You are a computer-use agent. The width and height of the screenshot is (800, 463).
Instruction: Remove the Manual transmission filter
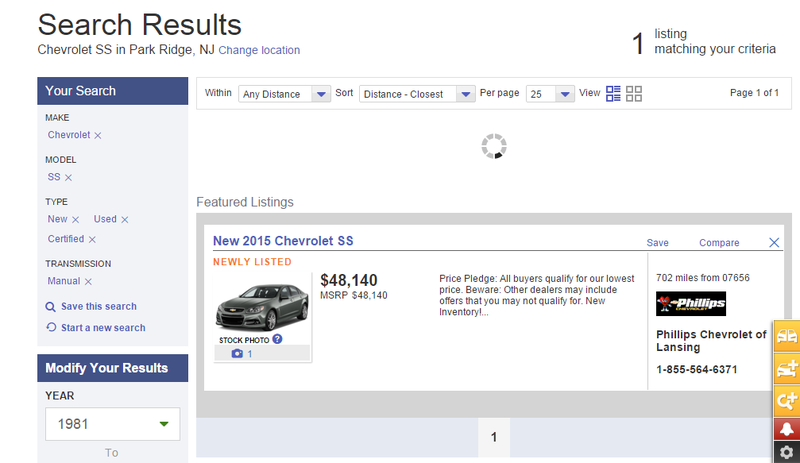(88, 282)
